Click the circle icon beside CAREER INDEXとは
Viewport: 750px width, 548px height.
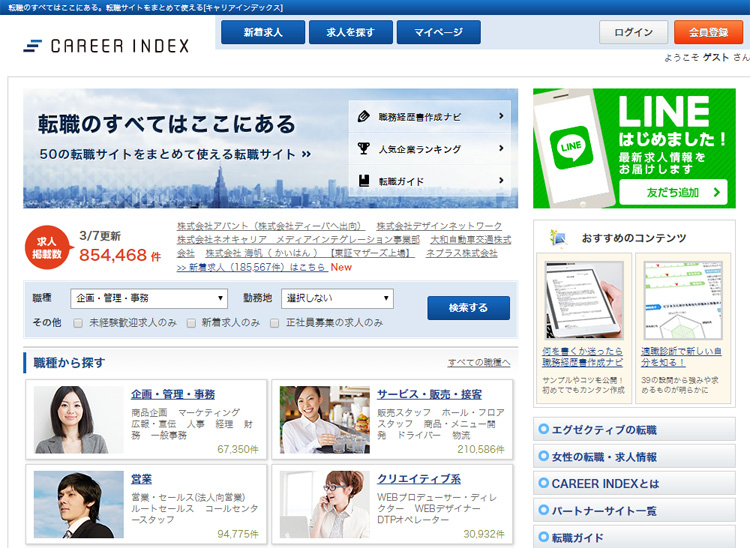[543, 483]
